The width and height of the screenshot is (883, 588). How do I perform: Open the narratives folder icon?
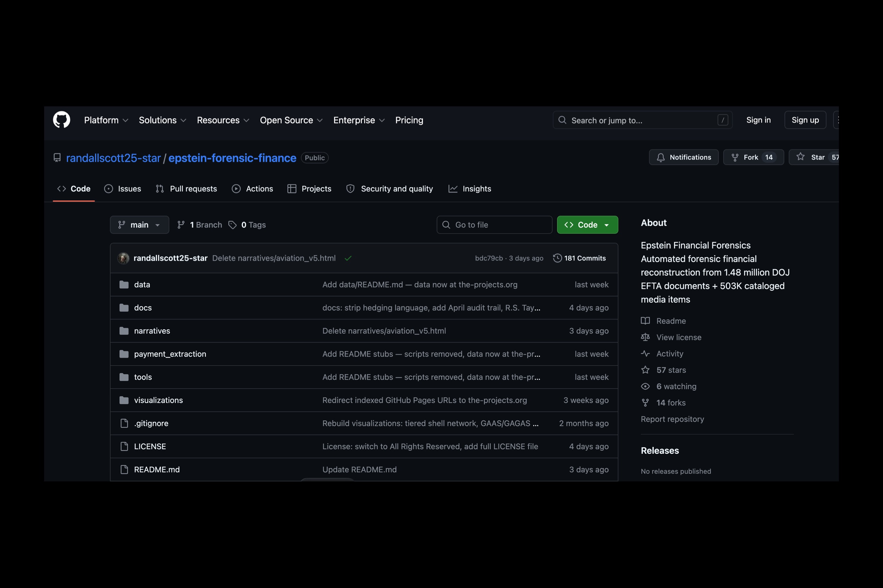click(x=124, y=331)
